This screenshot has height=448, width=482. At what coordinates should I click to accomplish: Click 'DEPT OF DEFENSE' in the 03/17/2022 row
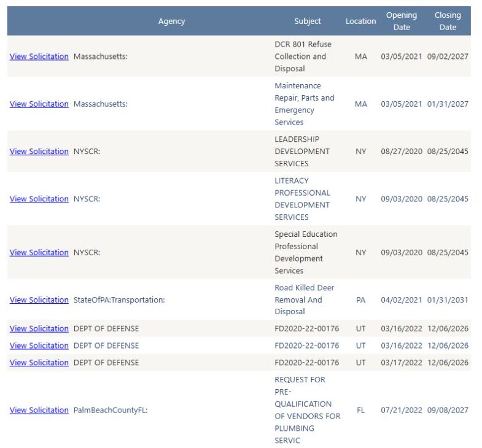click(106, 363)
